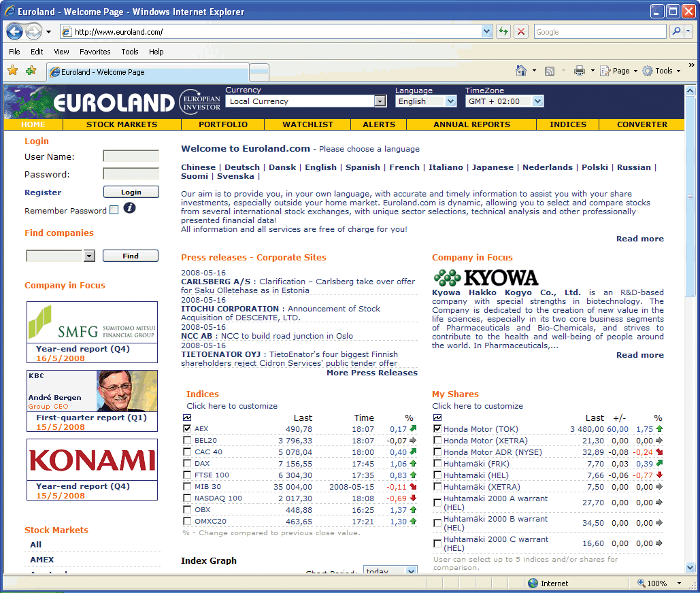Click the info icon beside Remember Password

(x=129, y=209)
